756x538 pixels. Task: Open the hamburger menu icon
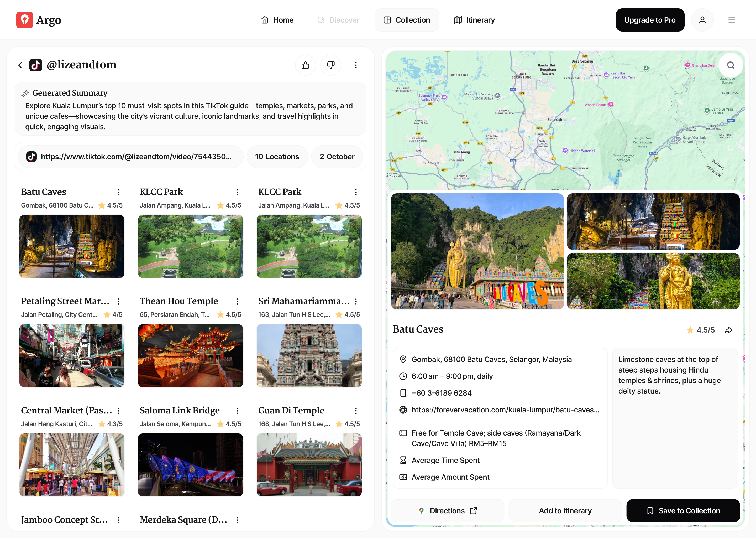tap(732, 20)
